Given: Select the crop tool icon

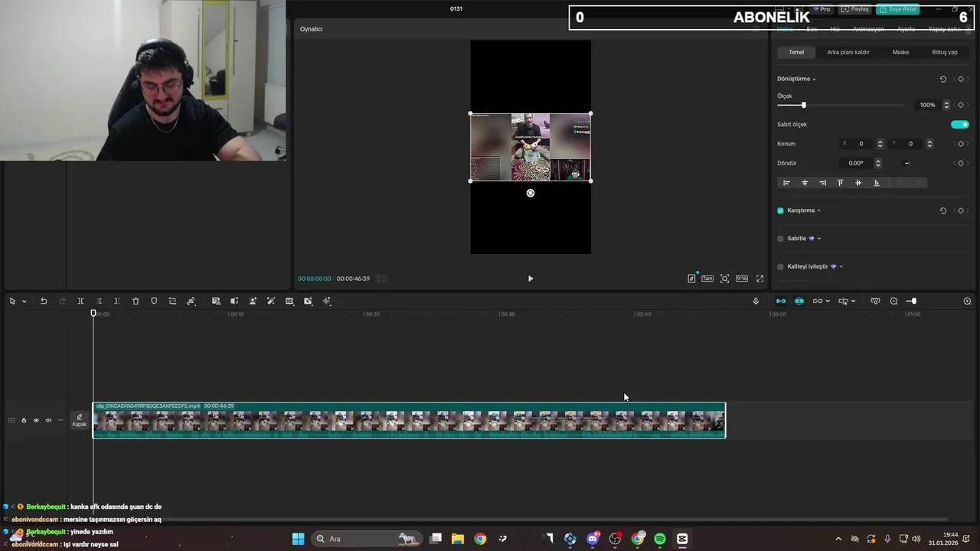Looking at the screenshot, I should pyautogui.click(x=172, y=302).
